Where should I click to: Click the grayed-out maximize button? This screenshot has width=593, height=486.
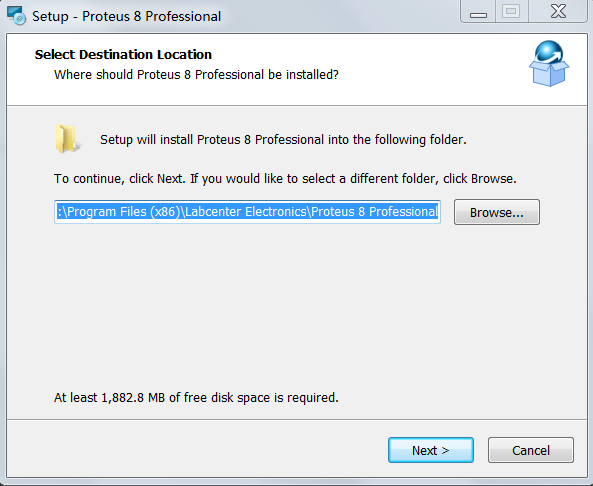click(511, 11)
